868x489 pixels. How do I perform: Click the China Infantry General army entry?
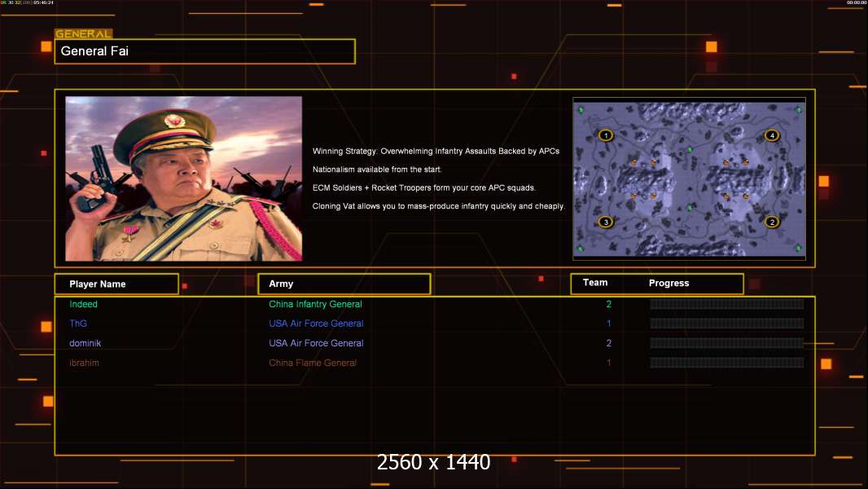[315, 304]
